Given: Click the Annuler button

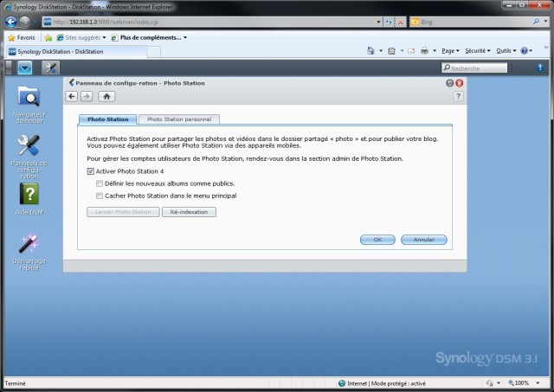Looking at the screenshot, I should point(424,240).
